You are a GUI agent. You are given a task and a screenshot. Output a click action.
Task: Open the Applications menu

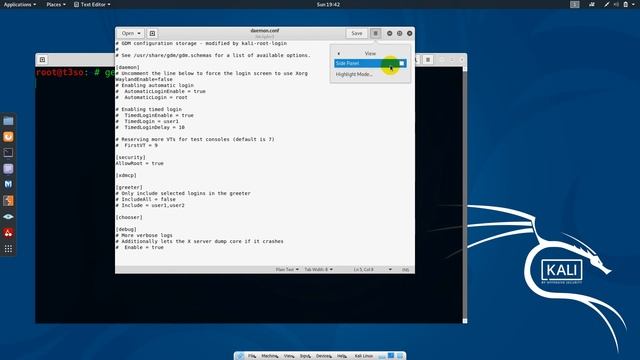click(x=20, y=4)
